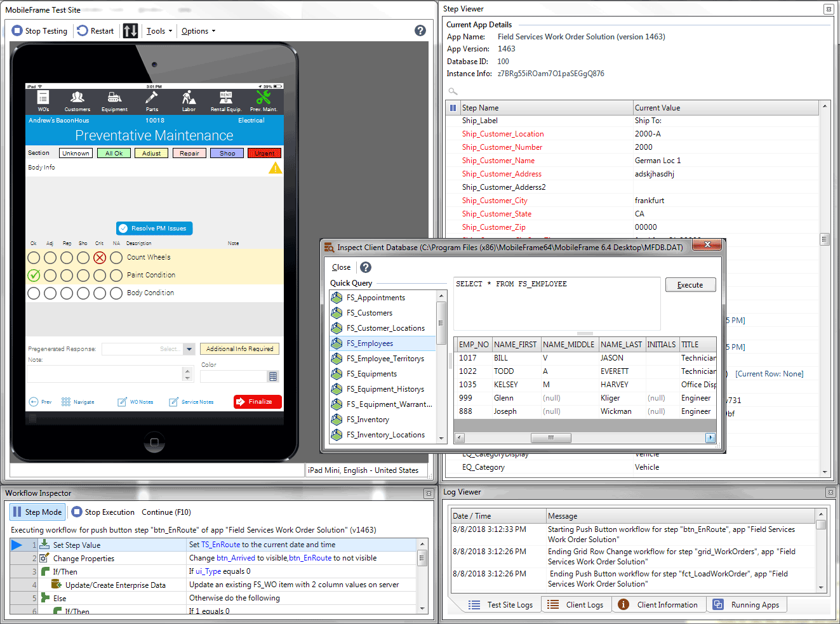Select the Ok radio for Body Condition
Viewport: 840px width, 624px height.
click(34, 293)
